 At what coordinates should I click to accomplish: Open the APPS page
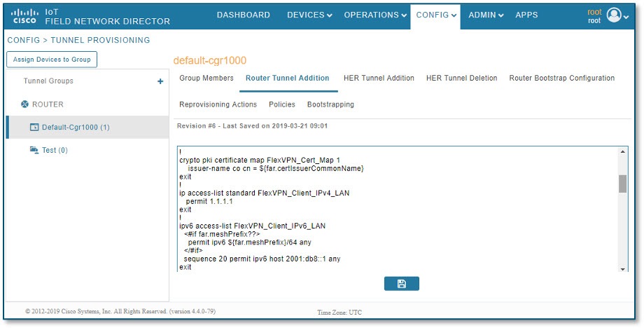click(x=526, y=15)
